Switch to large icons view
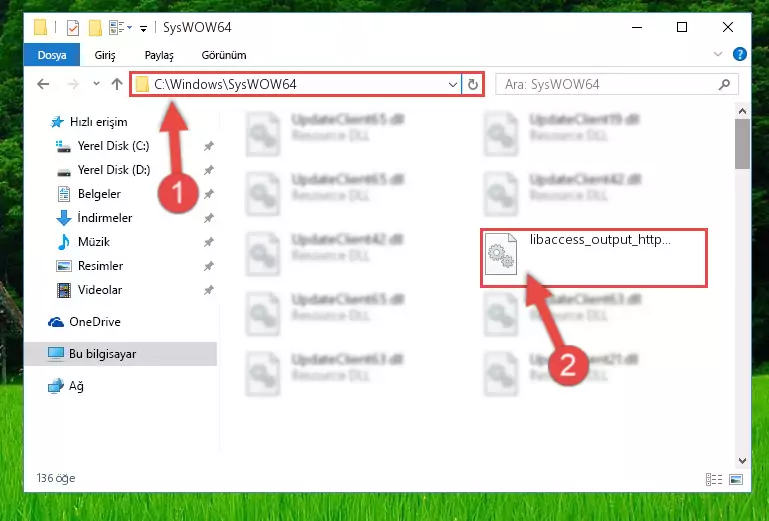 pyautogui.click(x=736, y=479)
